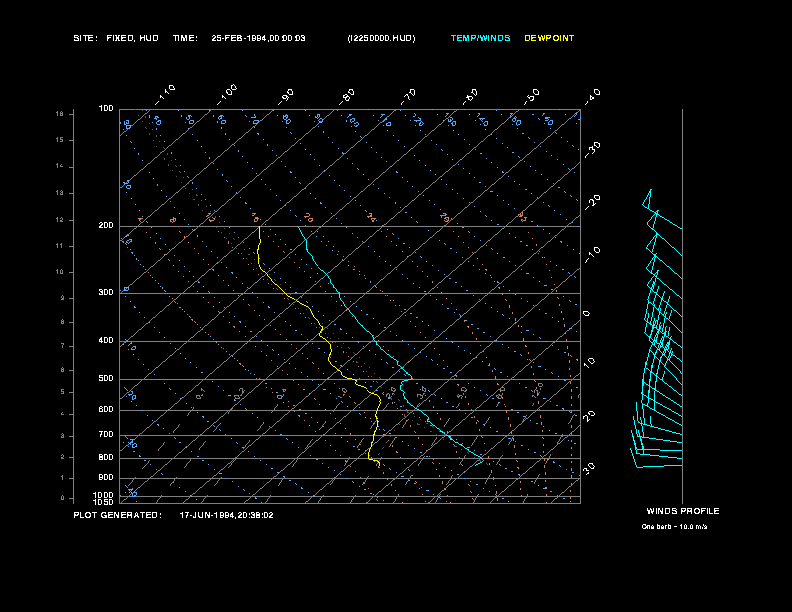Click the 13 km label on height axis
Screen dimensions: 792x612
click(x=60, y=193)
